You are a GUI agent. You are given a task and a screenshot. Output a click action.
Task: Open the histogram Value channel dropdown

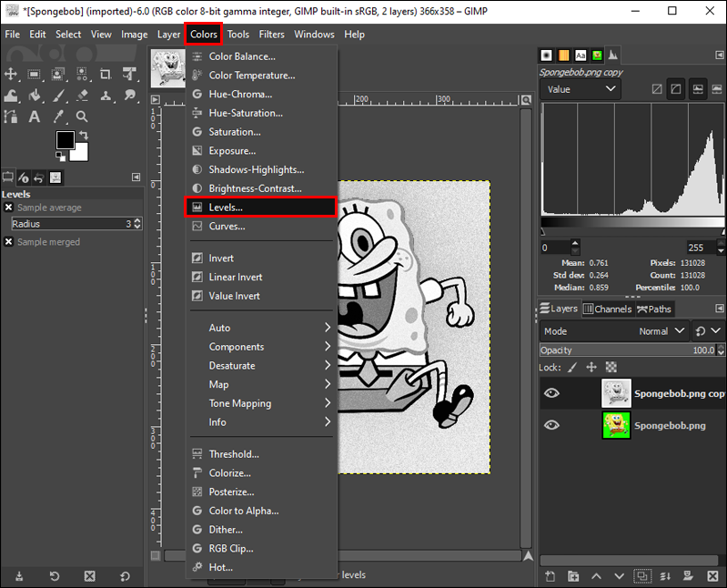(x=581, y=89)
